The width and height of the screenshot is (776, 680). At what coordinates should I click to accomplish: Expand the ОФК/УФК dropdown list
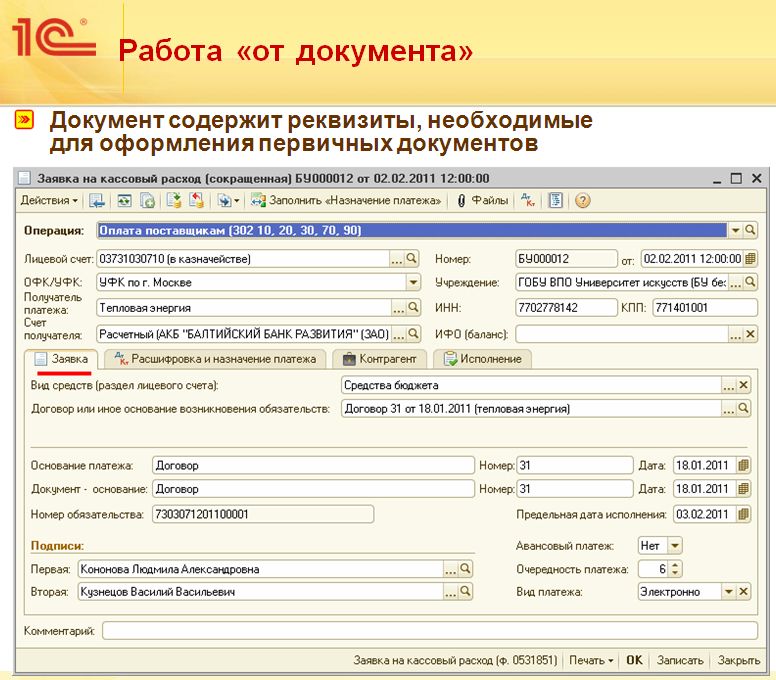pyautogui.click(x=413, y=282)
